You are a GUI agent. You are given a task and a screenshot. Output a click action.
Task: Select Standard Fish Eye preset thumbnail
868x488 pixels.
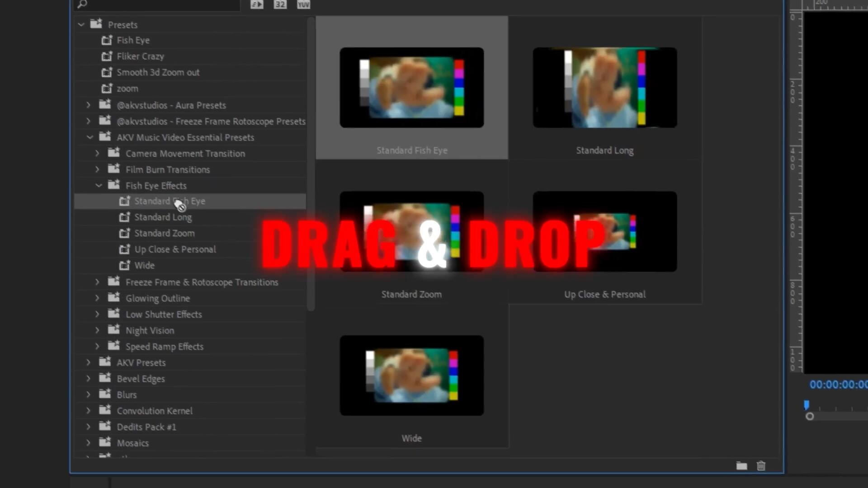(x=412, y=87)
